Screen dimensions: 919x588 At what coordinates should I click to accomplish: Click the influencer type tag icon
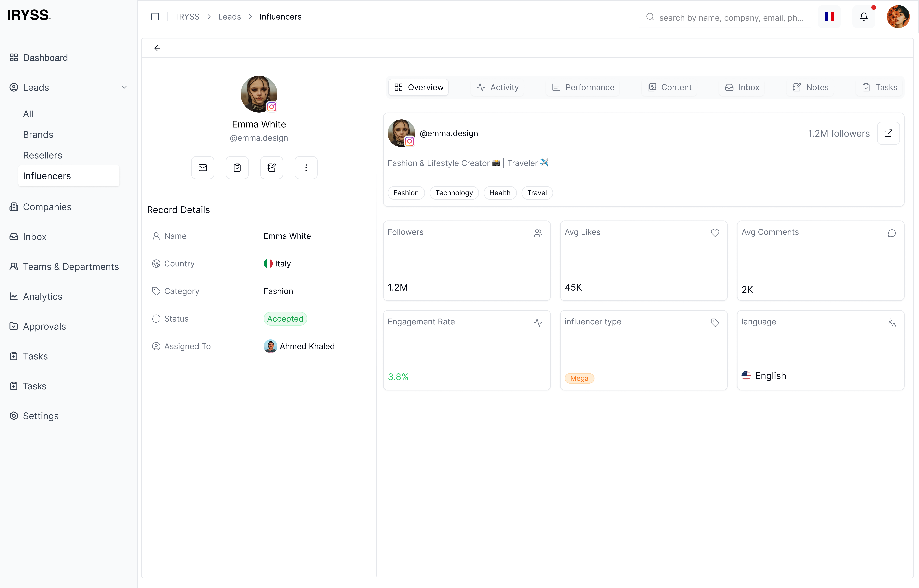(715, 323)
